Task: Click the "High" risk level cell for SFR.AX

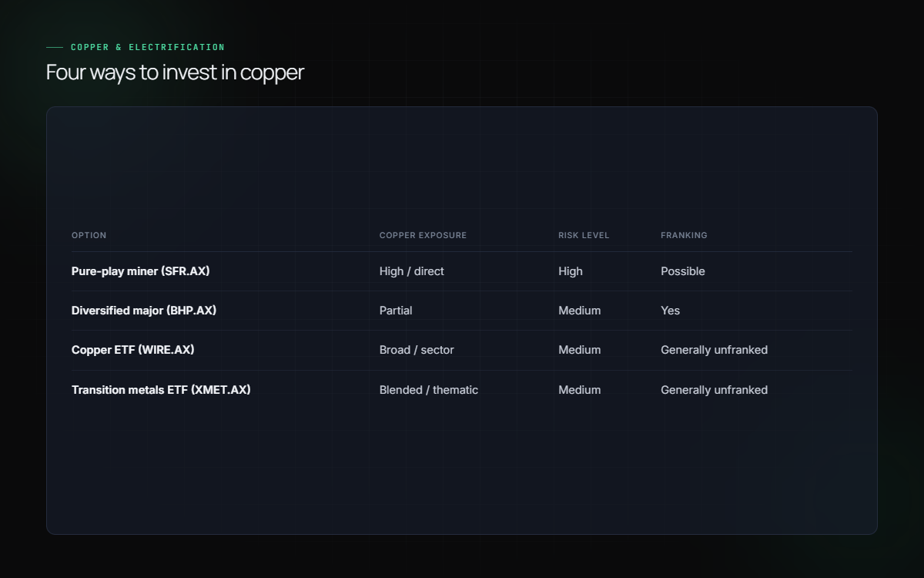Action: (x=571, y=271)
